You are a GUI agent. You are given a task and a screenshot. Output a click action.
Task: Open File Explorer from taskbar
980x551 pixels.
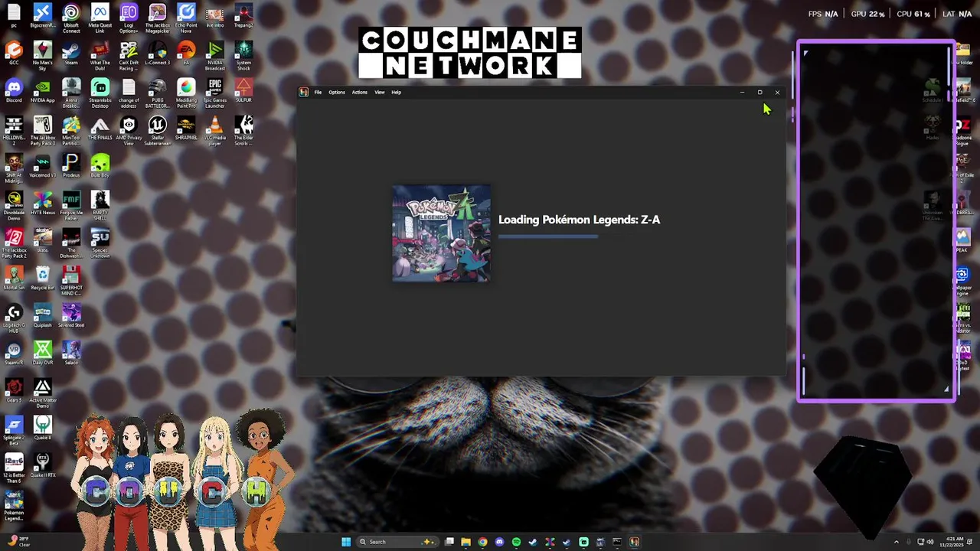click(x=465, y=542)
